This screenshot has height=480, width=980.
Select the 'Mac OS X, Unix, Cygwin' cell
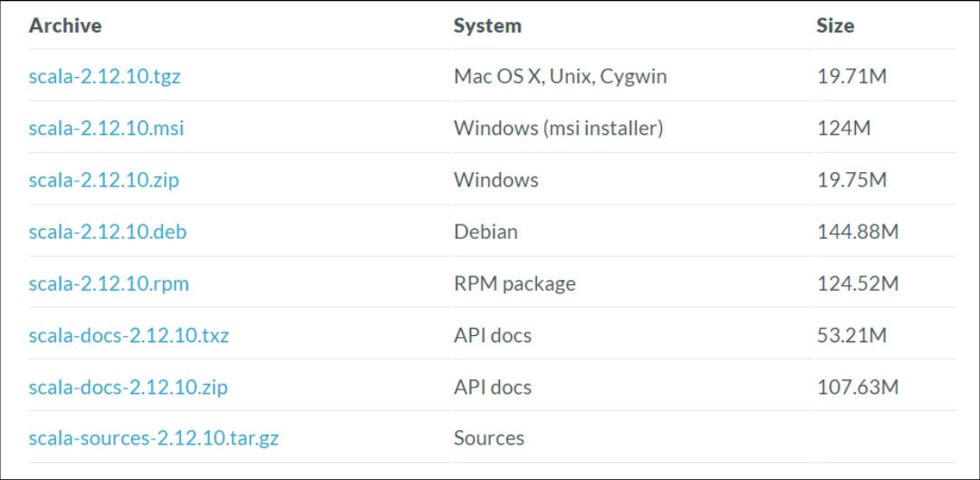click(x=560, y=76)
